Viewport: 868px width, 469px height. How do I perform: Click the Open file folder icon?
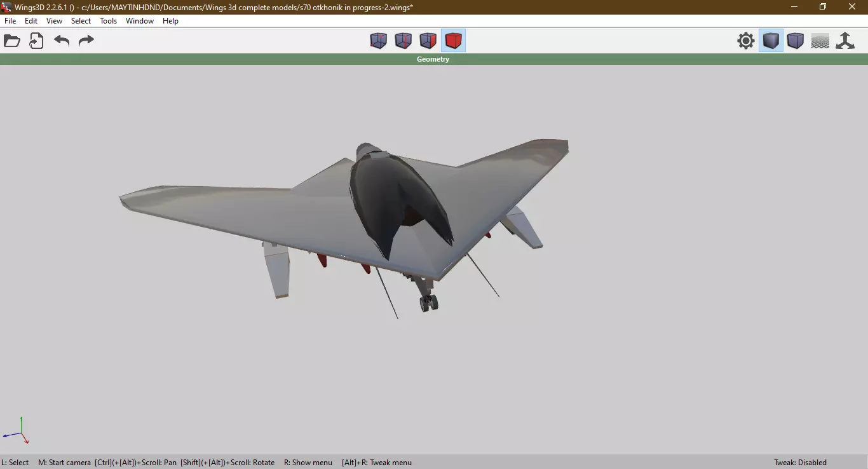coord(12,41)
